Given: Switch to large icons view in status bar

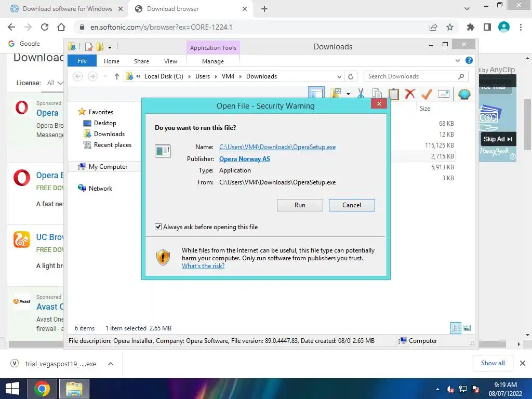Looking at the screenshot, I should tap(467, 328).
